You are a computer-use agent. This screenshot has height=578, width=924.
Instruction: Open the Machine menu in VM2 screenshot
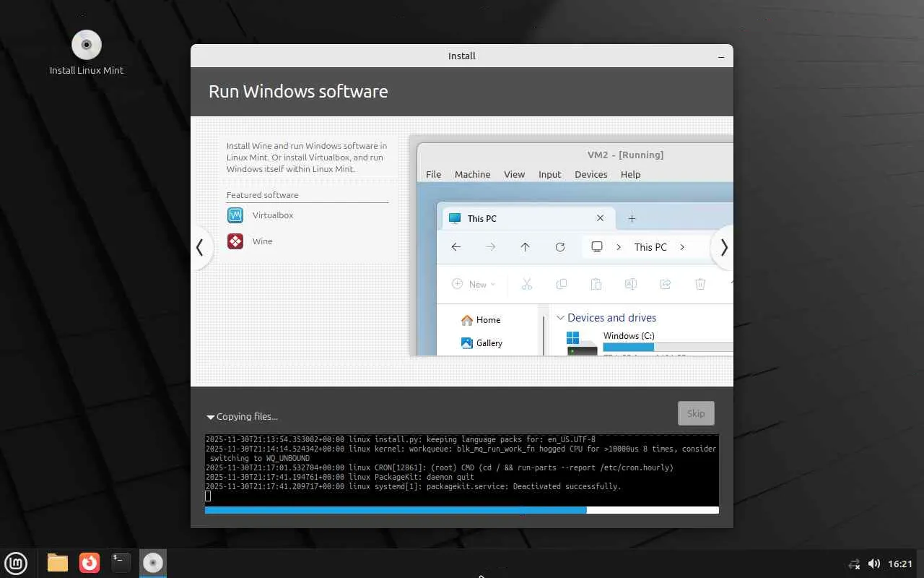tap(473, 174)
